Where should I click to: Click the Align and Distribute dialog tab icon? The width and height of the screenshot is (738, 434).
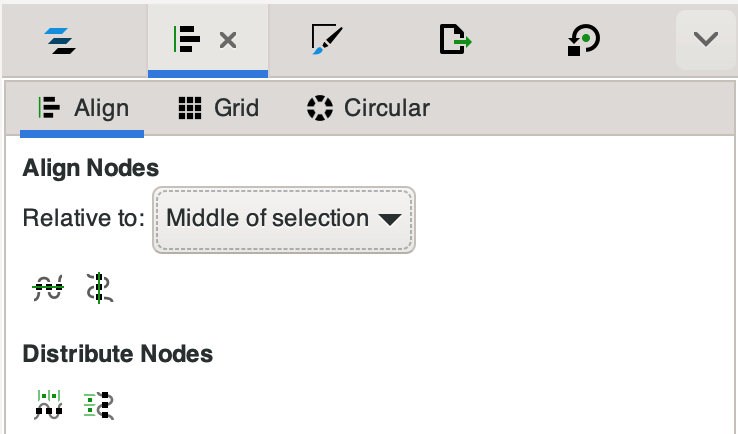click(x=187, y=40)
